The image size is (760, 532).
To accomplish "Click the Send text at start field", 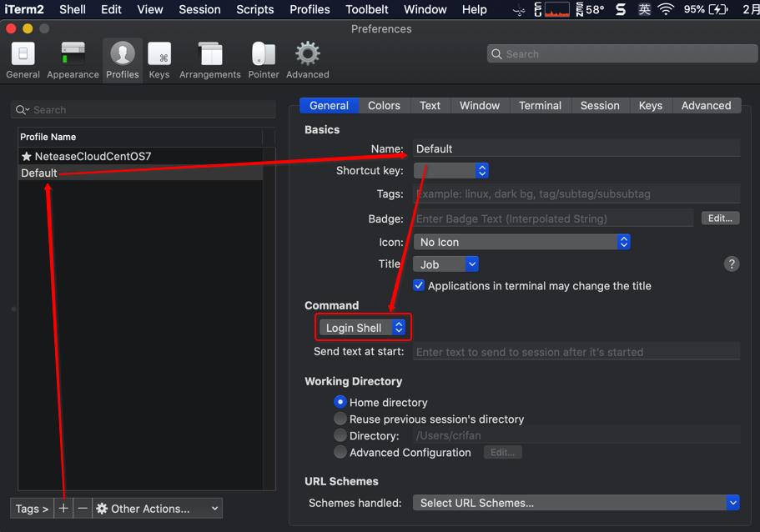I will (x=576, y=352).
